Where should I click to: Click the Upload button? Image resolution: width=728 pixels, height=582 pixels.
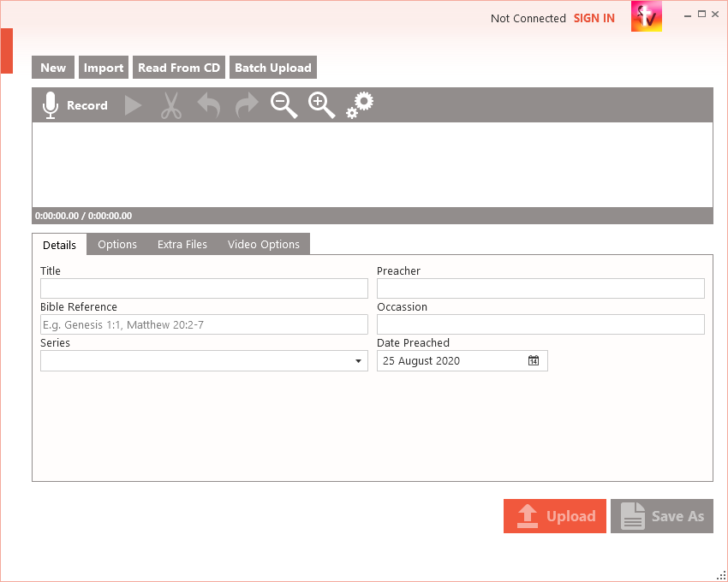pos(555,516)
